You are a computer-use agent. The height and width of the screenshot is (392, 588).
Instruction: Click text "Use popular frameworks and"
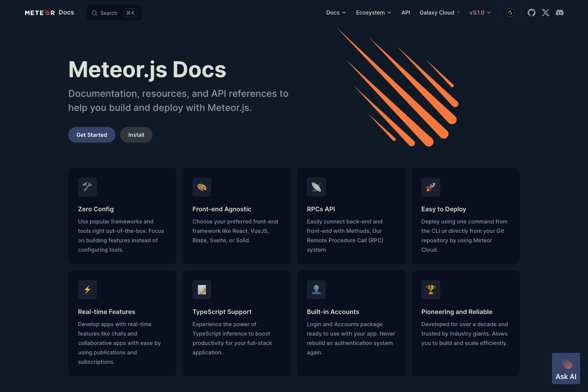(116, 221)
